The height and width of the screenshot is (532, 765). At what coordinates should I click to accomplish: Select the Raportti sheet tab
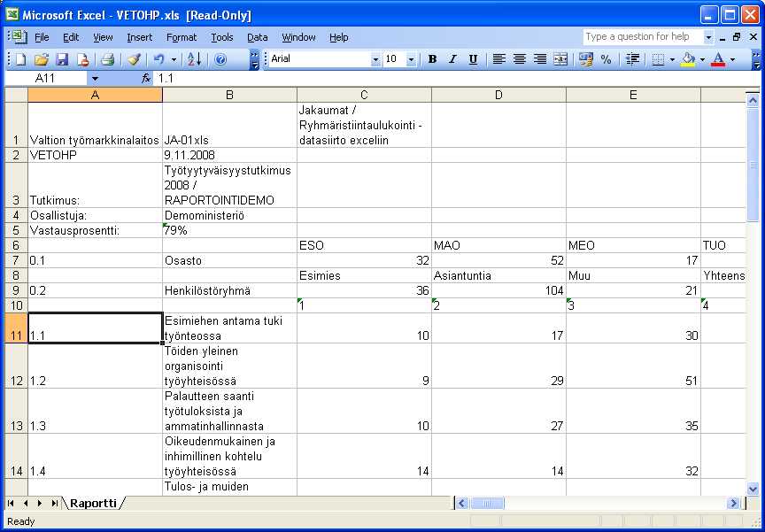coord(93,503)
